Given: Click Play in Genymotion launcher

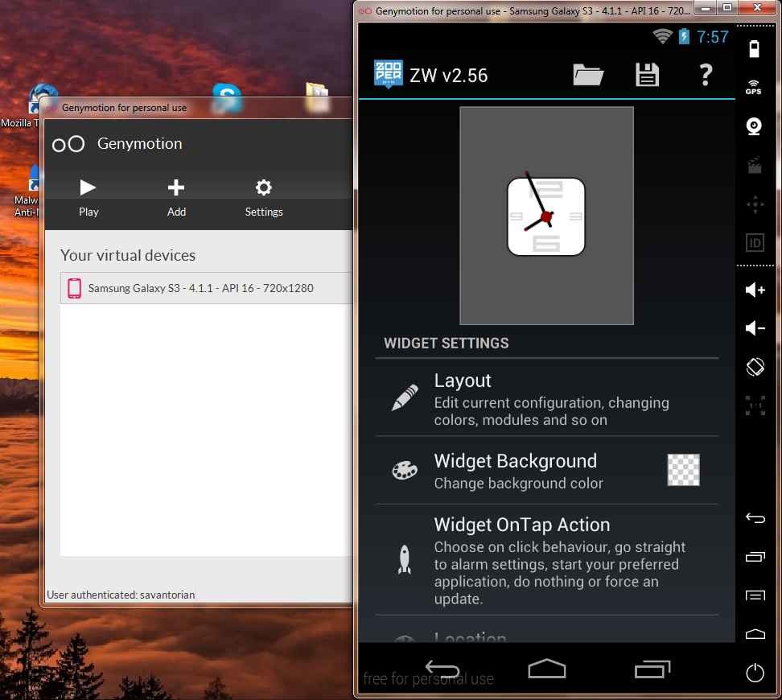Looking at the screenshot, I should [x=88, y=198].
